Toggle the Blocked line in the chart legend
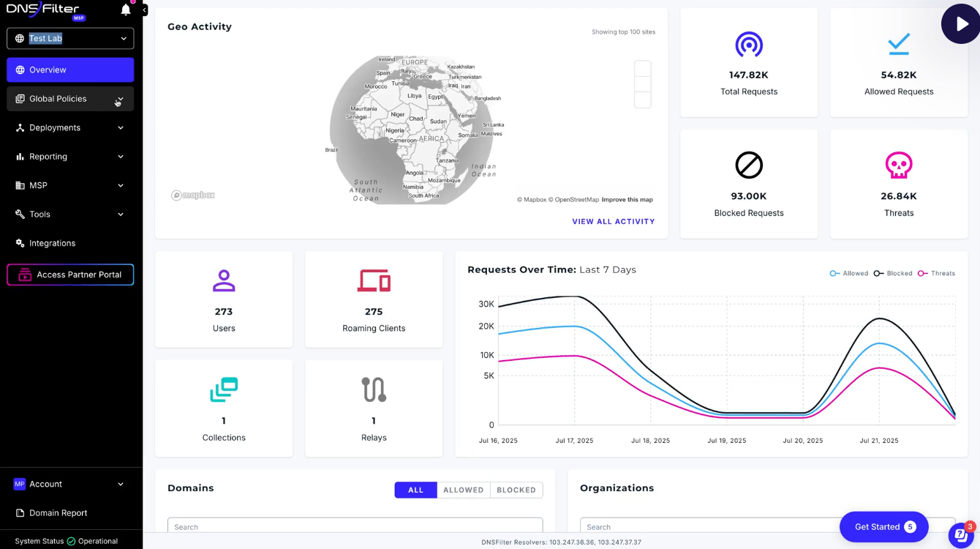980x549 pixels. coord(892,273)
